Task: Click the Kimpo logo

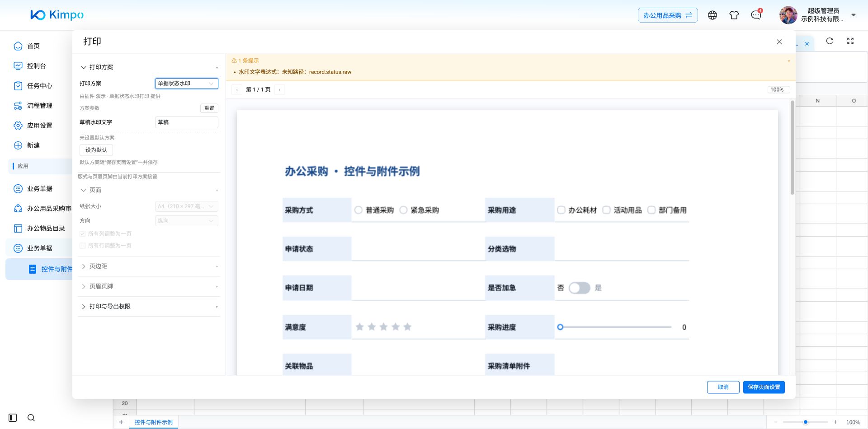Action: [x=57, y=15]
